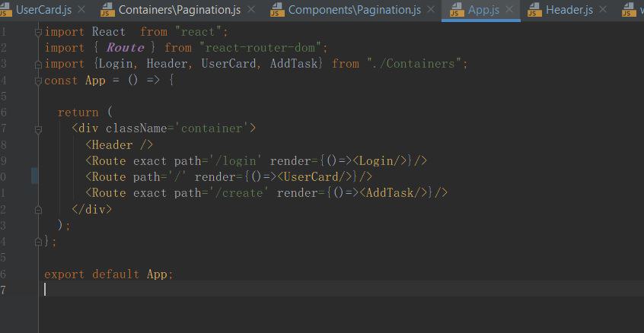Click the JS icon on Components\Pagination.js tab
644x333 pixels.
[277, 10]
